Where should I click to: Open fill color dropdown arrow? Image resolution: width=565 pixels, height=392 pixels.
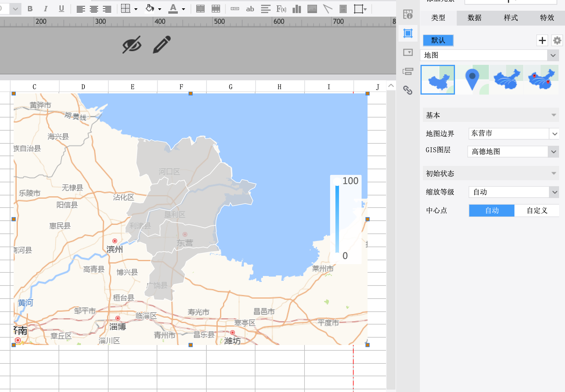pos(160,9)
